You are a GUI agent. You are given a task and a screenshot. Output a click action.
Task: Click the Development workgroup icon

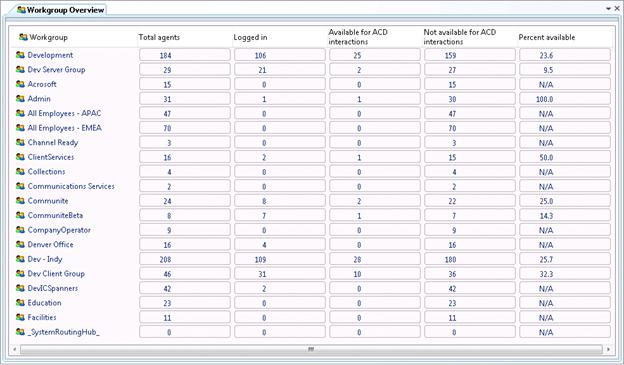[x=20, y=55]
